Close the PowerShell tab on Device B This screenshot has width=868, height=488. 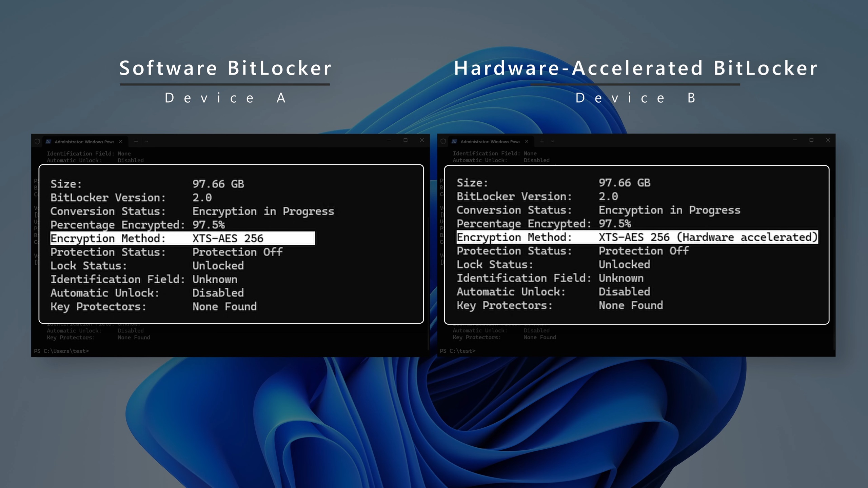[526, 141]
